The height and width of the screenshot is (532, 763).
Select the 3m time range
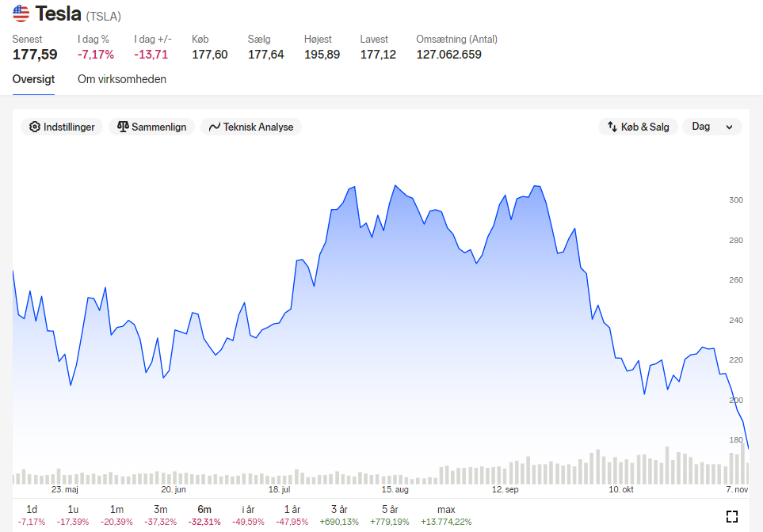pyautogui.click(x=161, y=515)
